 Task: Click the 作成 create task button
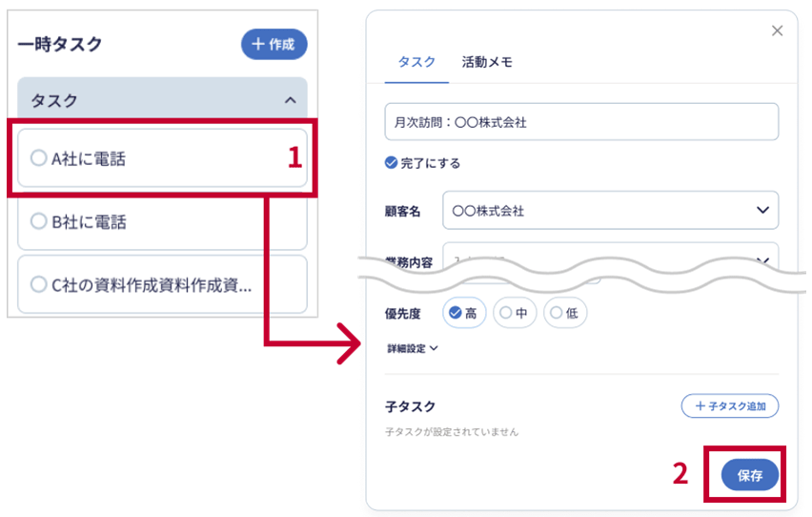[x=274, y=44]
